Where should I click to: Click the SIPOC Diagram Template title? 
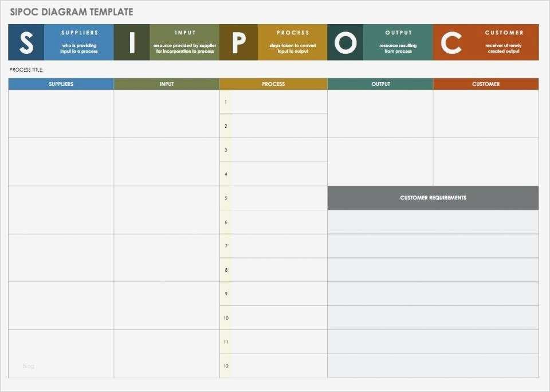tap(72, 11)
